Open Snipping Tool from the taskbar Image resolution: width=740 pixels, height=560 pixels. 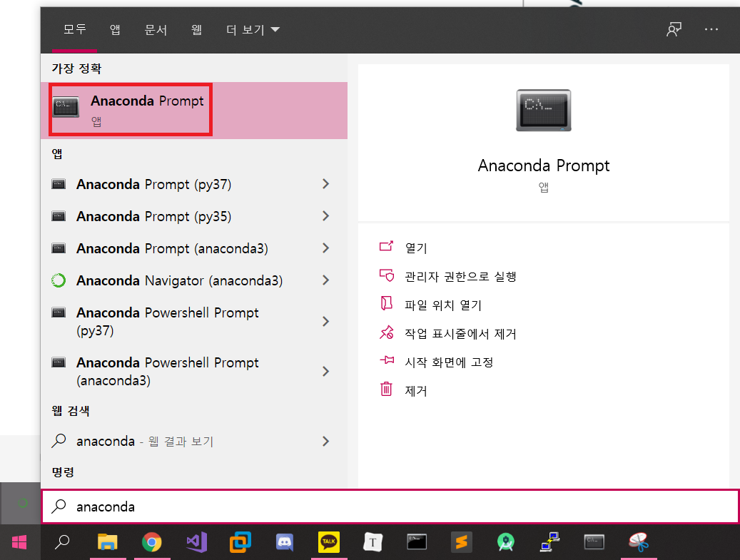click(639, 542)
